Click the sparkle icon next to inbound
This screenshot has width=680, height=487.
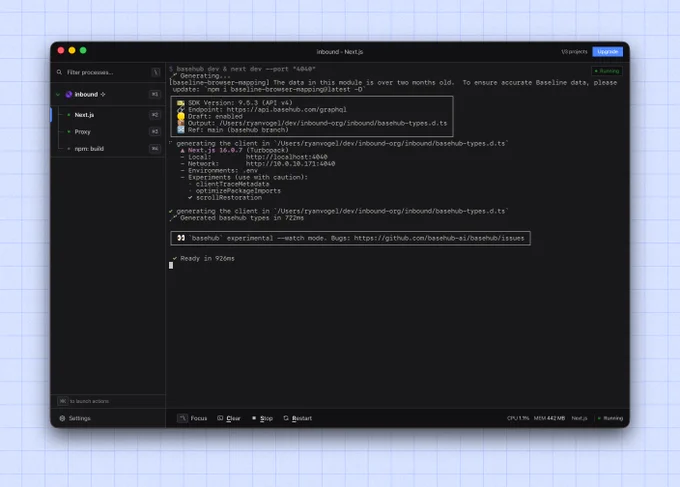[x=103, y=95]
